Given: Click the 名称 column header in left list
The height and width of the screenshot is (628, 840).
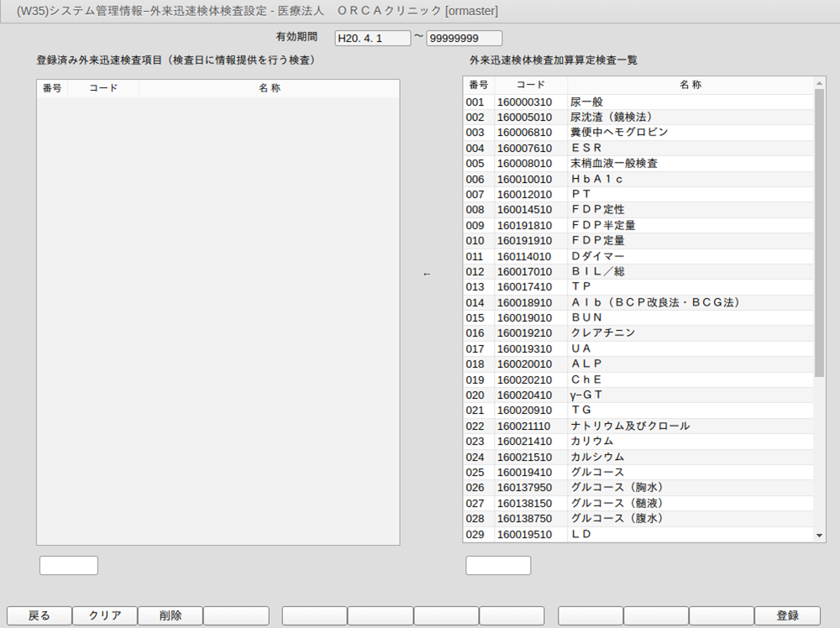Looking at the screenshot, I should point(269,88).
